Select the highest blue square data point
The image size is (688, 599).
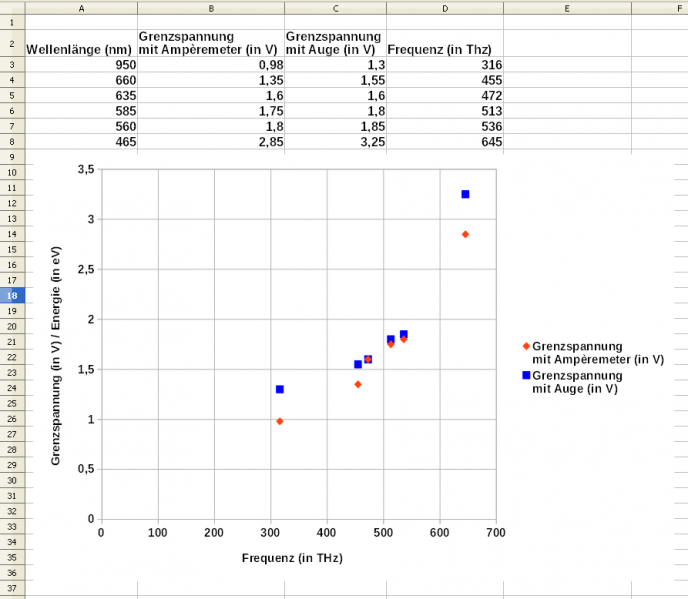(465, 194)
